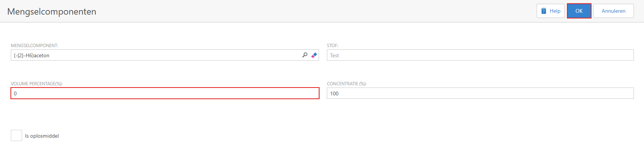The height and width of the screenshot is (150, 644).
Task: Click the MENGSELCOMPONENT field label
Action: pos(34,46)
